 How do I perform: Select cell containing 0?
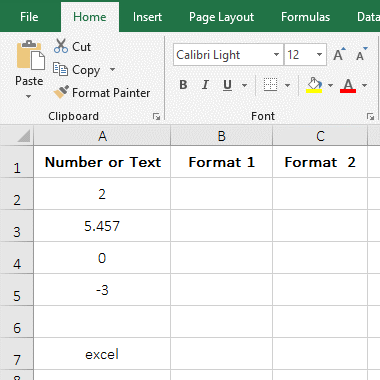pyautogui.click(x=102, y=258)
